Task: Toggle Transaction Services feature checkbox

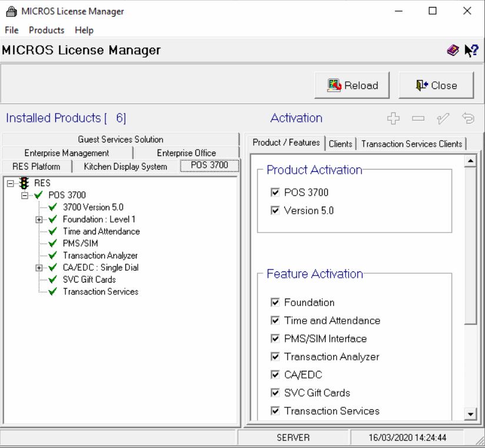Action: (x=275, y=411)
